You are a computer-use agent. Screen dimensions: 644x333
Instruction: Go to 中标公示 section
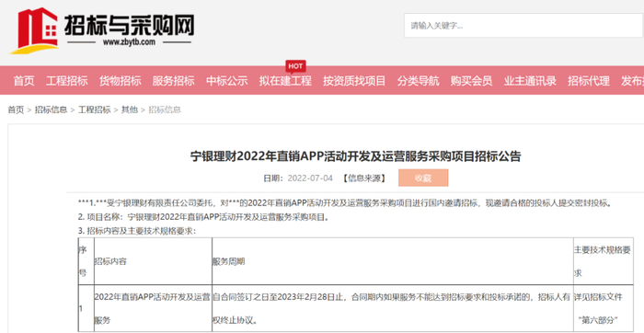[226, 81]
